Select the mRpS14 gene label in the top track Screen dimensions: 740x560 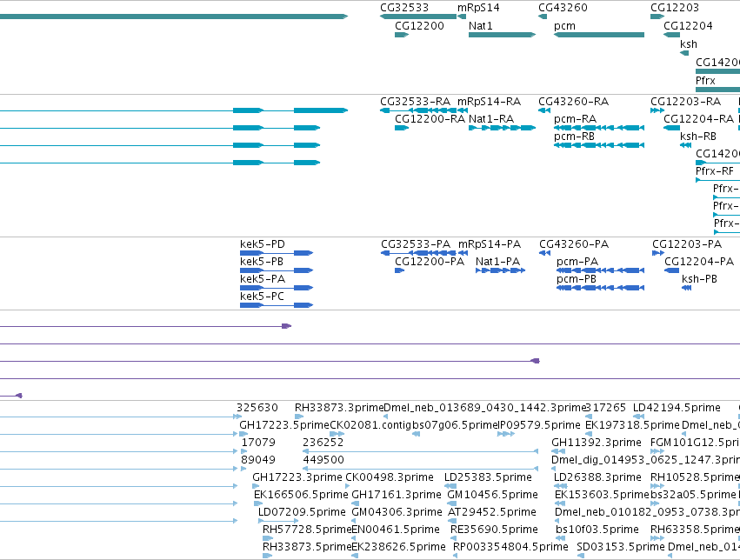pyautogui.click(x=478, y=8)
